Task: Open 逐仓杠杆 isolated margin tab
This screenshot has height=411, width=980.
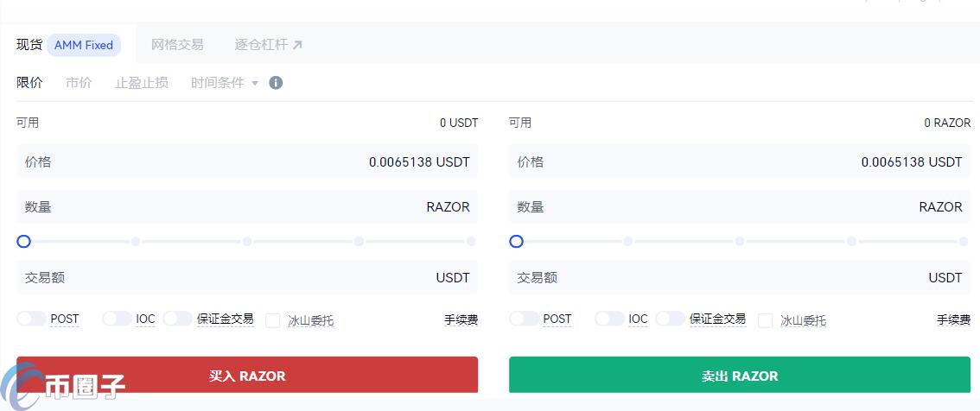Action: click(x=261, y=45)
